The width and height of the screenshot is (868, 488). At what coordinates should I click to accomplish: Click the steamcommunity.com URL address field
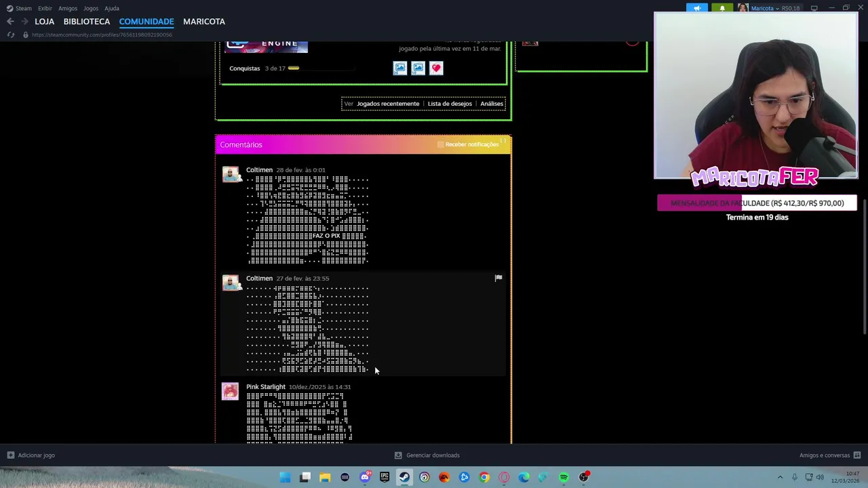pyautogui.click(x=102, y=35)
